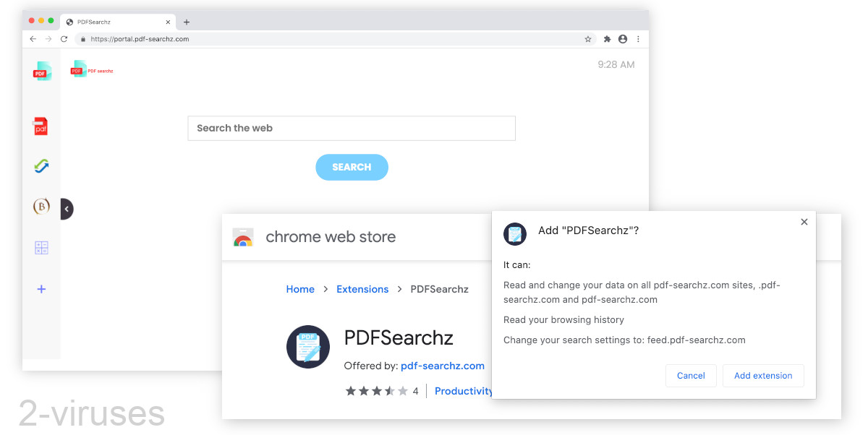The height and width of the screenshot is (435, 868).
Task: Click the plus icon at sidebar bottom
Action: pyautogui.click(x=41, y=288)
